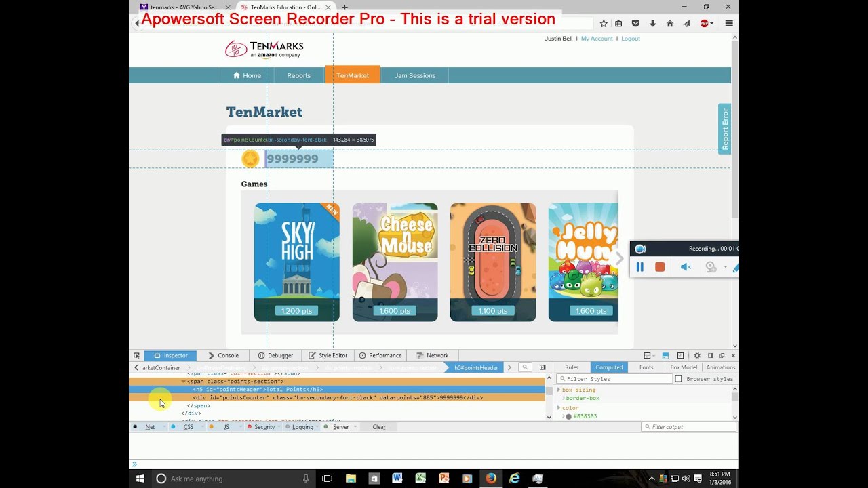868x488 pixels.
Task: Open the Box Model sidebar tab
Action: pos(684,367)
